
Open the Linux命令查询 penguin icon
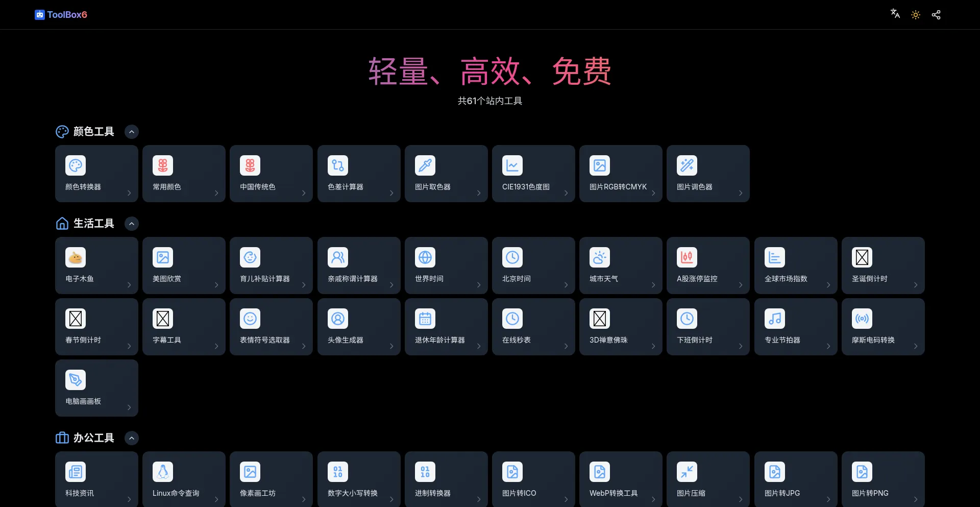[x=163, y=472]
